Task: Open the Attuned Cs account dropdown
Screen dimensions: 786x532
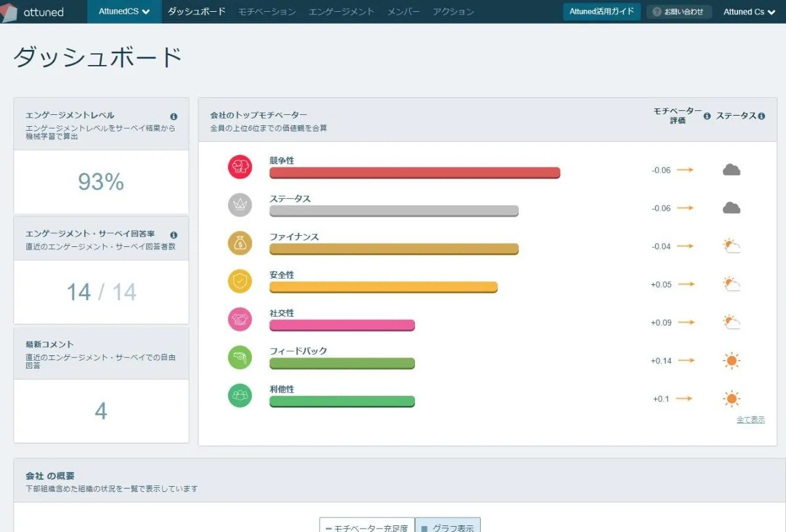Action: tap(748, 11)
